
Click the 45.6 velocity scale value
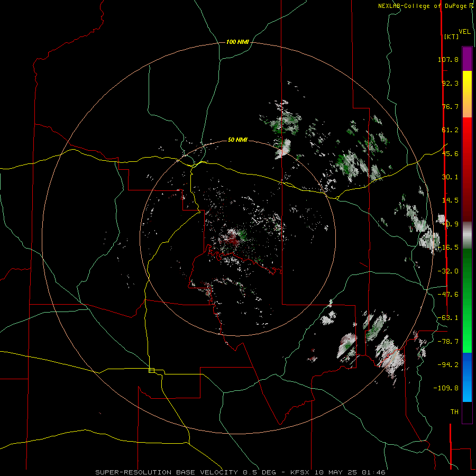point(450,153)
